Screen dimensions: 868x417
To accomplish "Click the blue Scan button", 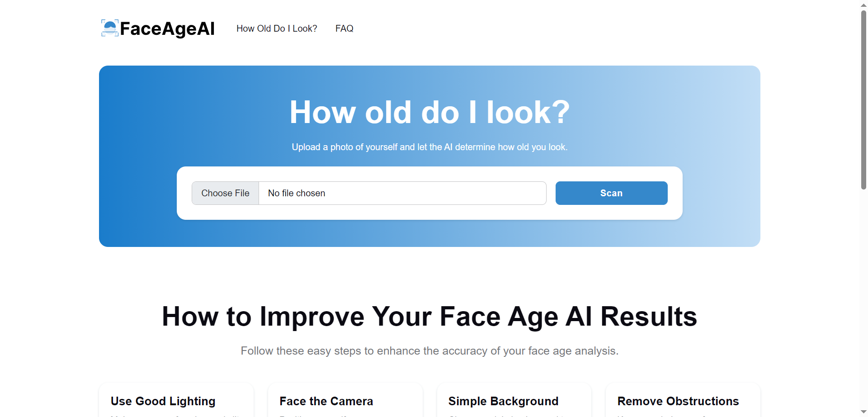I will tap(611, 193).
